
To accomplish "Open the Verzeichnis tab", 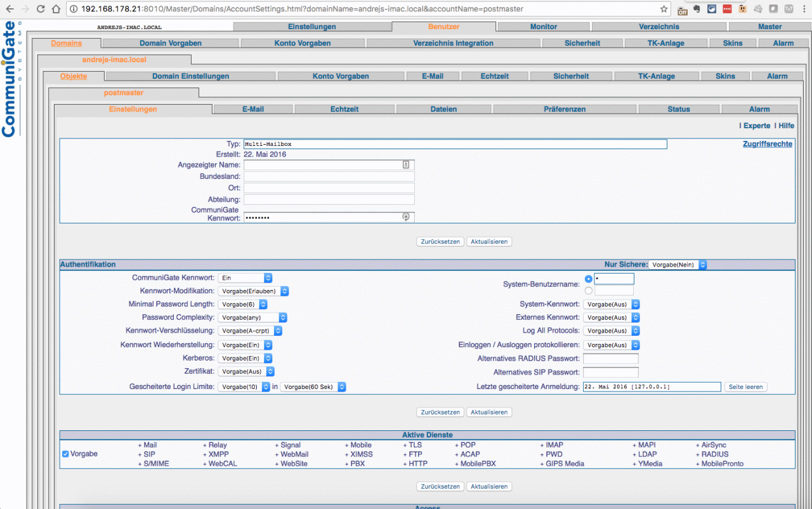I will click(x=659, y=27).
